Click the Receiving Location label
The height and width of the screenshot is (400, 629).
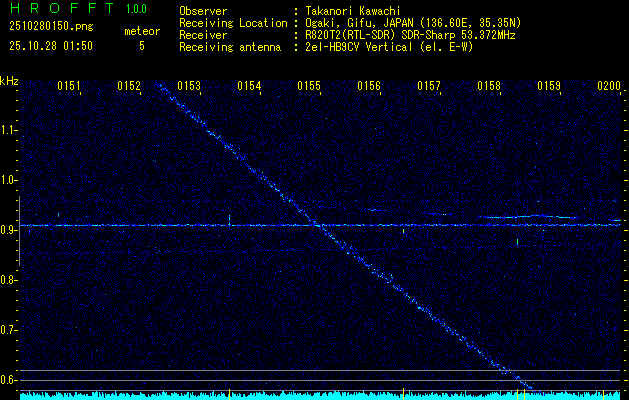coord(233,23)
